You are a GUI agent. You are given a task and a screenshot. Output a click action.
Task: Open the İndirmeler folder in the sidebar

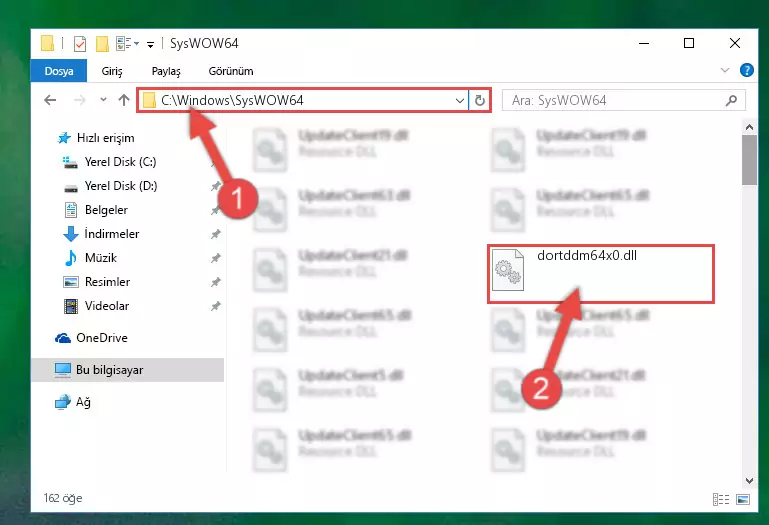[111, 234]
